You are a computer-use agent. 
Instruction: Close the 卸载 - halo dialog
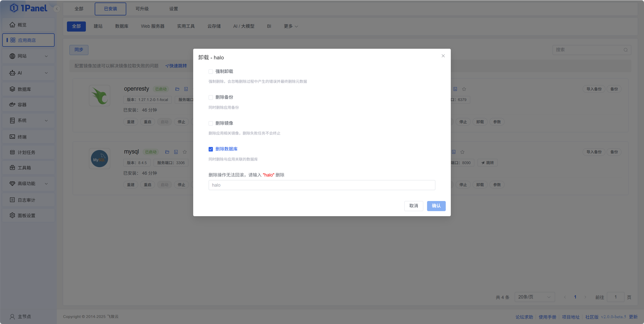point(443,56)
